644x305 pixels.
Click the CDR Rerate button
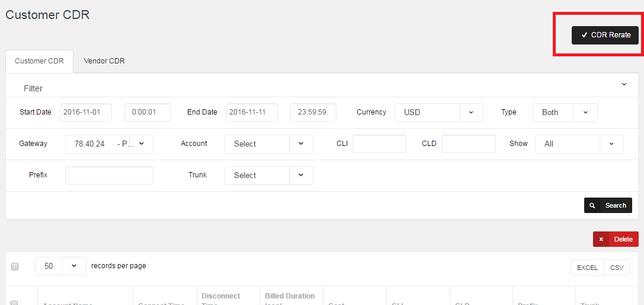pyautogui.click(x=605, y=35)
